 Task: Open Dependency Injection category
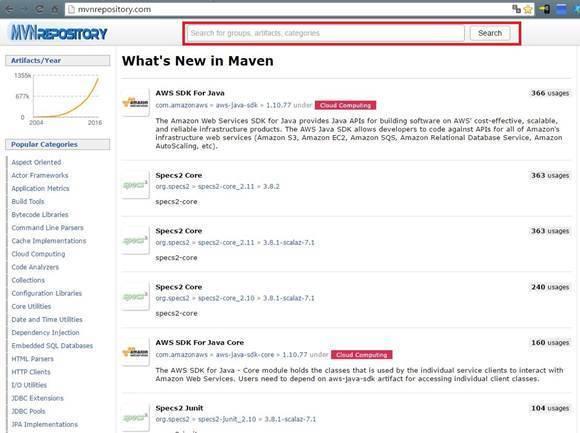(x=45, y=333)
